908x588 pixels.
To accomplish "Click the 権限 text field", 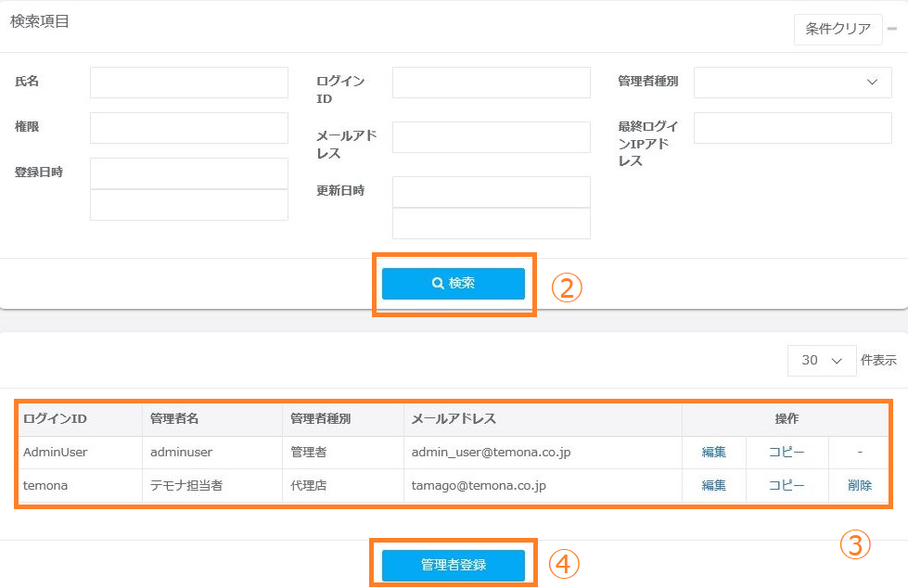I will pyautogui.click(x=188, y=127).
